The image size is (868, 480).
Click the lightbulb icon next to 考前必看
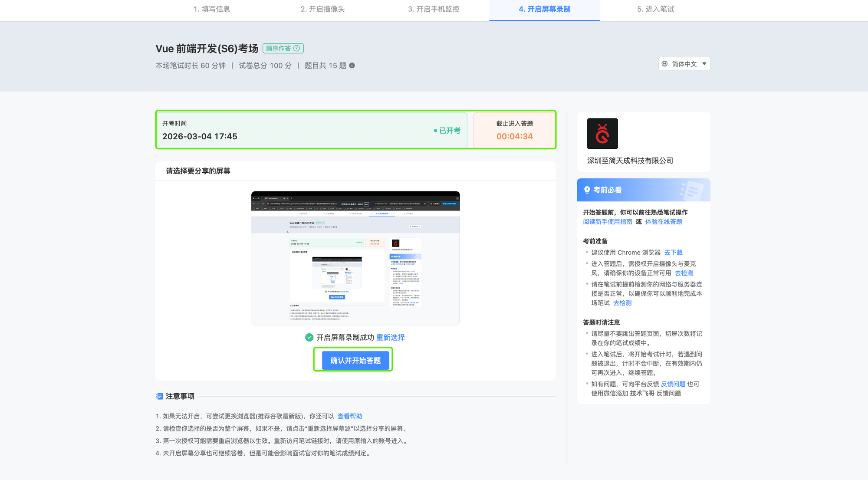[x=587, y=190]
